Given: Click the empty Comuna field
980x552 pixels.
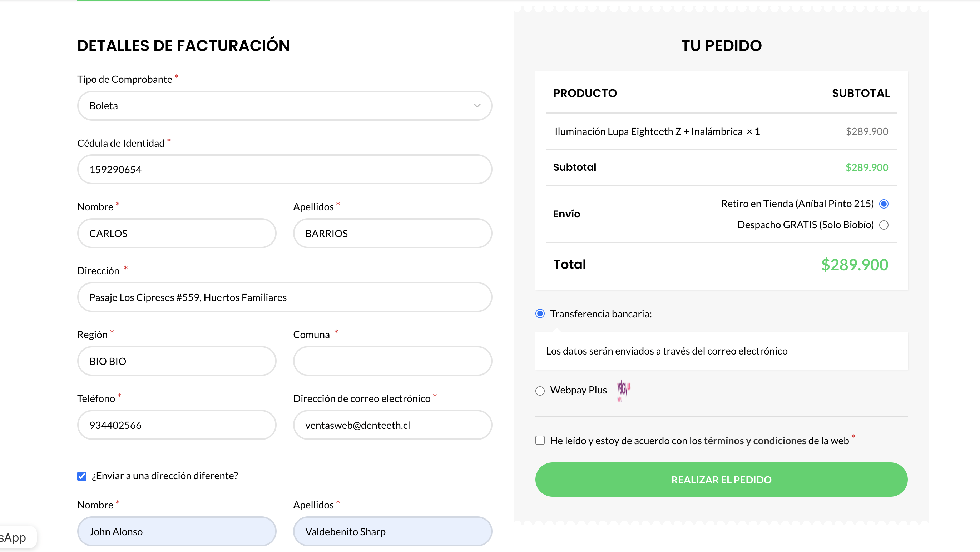Looking at the screenshot, I should (x=392, y=361).
